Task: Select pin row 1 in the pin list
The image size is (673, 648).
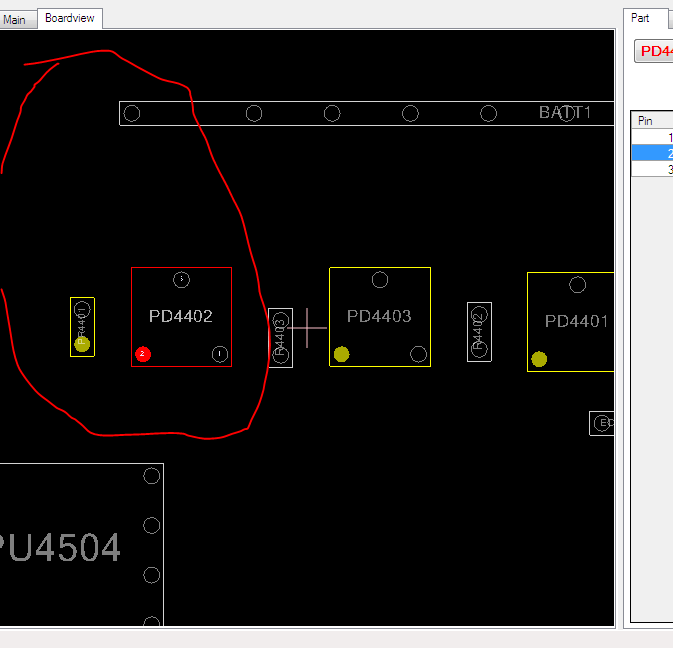Action: [652, 137]
